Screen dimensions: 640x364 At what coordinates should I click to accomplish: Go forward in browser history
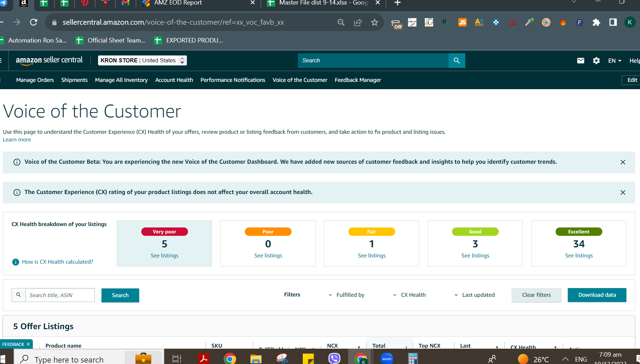point(17,22)
